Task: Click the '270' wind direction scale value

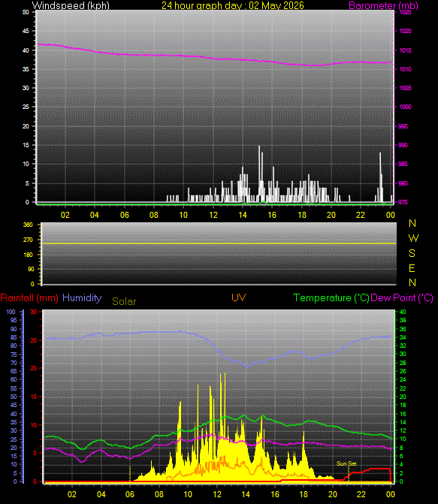Action: click(28, 240)
